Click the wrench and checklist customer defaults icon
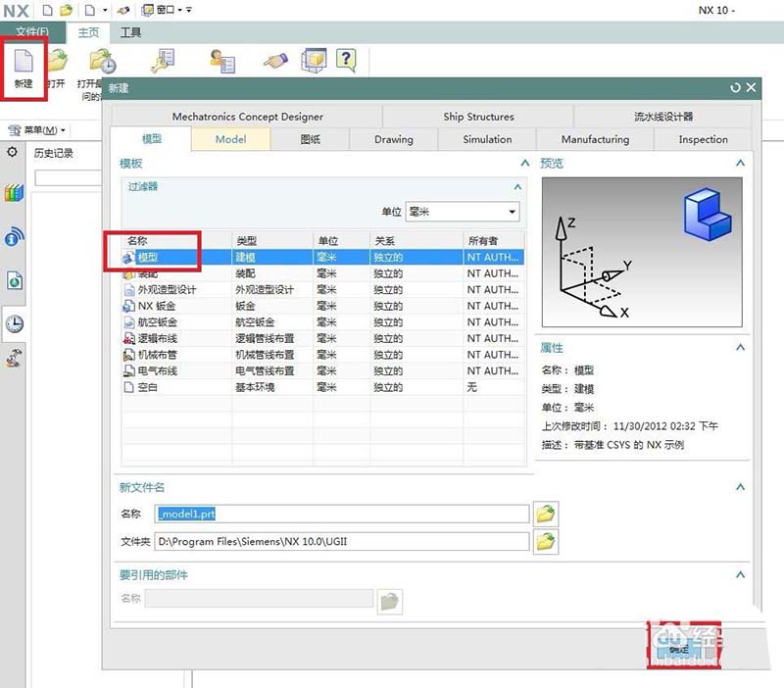The width and height of the screenshot is (784, 688). coord(163,61)
